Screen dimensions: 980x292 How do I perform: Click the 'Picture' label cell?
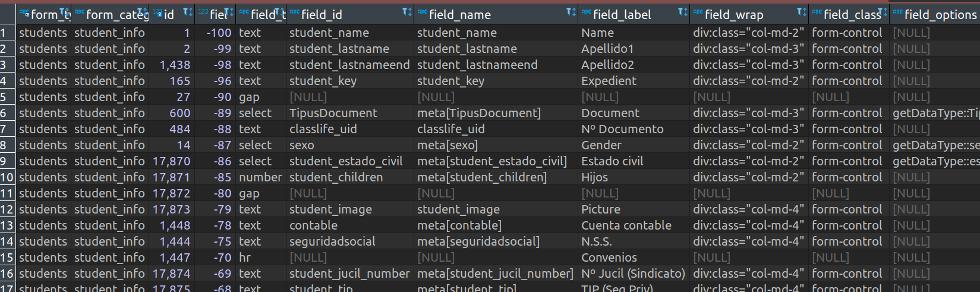tap(634, 209)
